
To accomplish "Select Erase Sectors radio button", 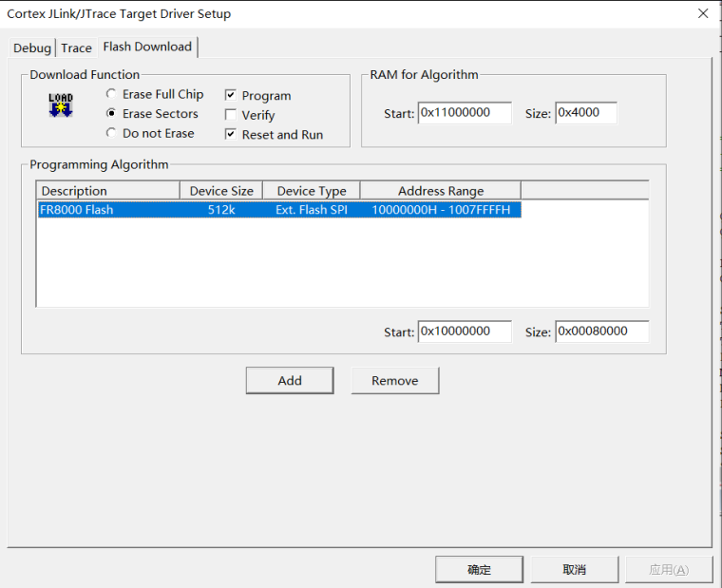I will (112, 113).
